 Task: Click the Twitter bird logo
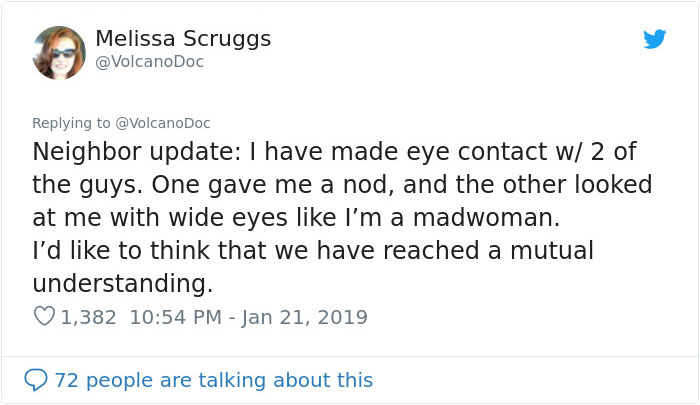[654, 39]
